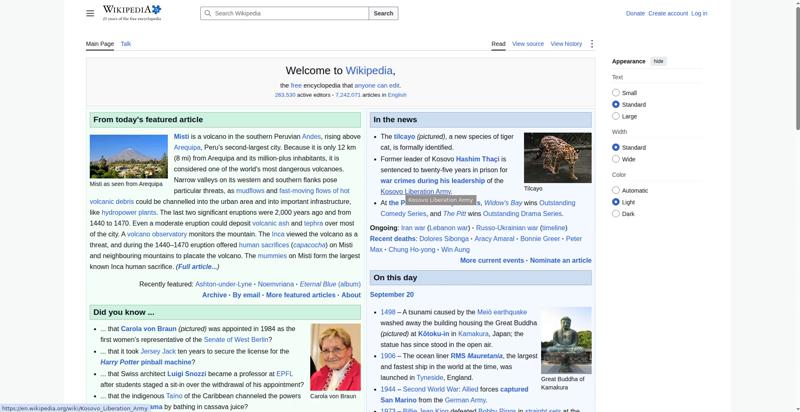Screen dimensions: 800x412
Task: Hide the Appearance panel
Action: click(659, 61)
